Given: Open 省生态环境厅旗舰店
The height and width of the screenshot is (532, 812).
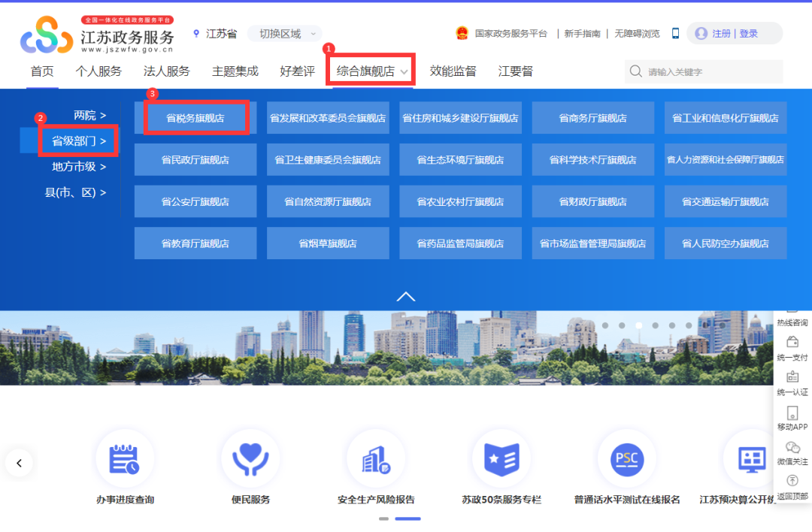Looking at the screenshot, I should (x=461, y=160).
